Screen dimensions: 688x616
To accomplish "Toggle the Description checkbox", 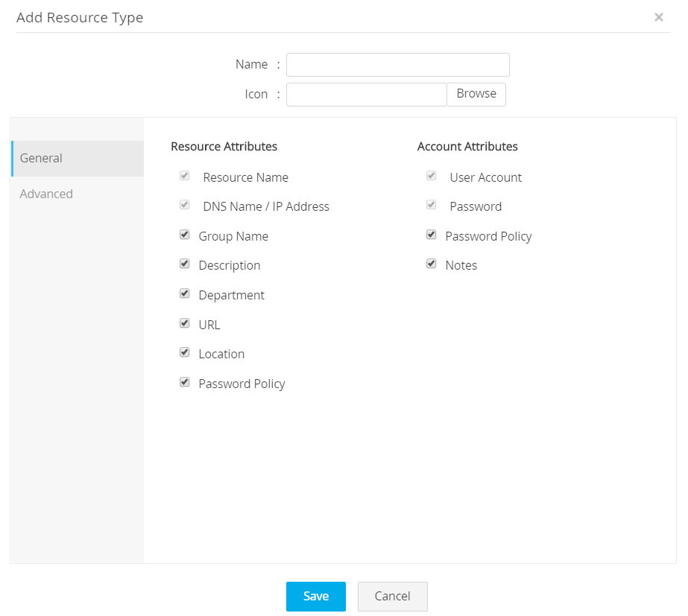I will click(185, 264).
